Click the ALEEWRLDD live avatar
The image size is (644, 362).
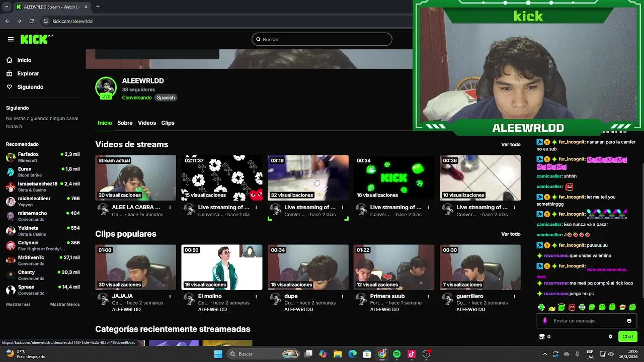click(106, 88)
